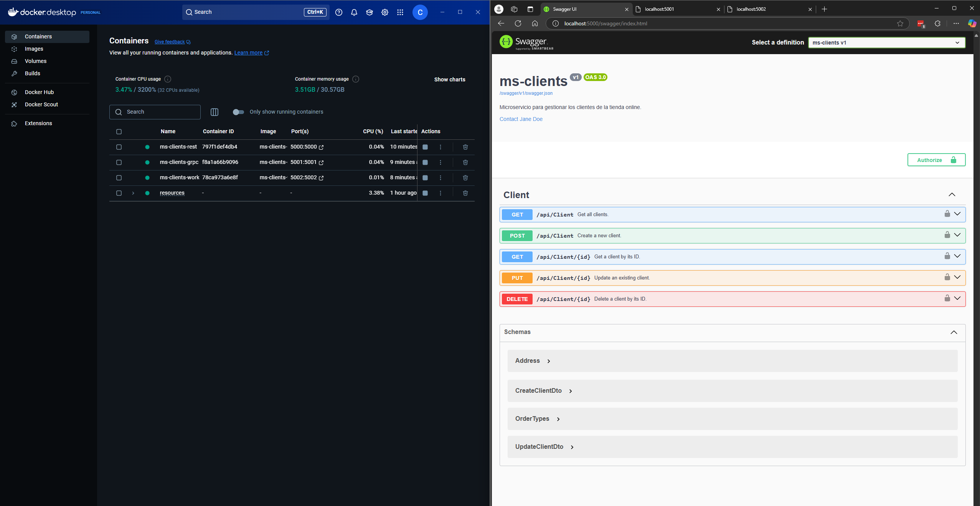Open Docker Desktop settings gear
Viewport: 980px width, 506px height.
click(x=384, y=12)
